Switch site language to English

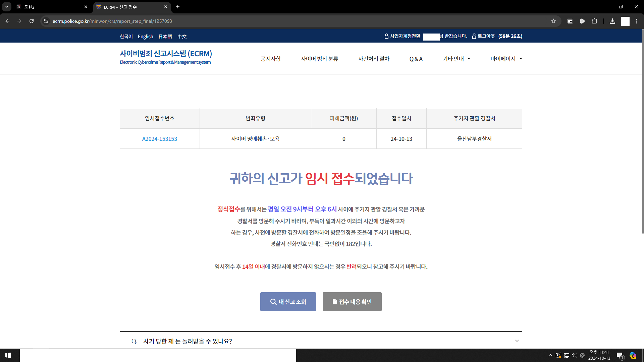point(145,37)
